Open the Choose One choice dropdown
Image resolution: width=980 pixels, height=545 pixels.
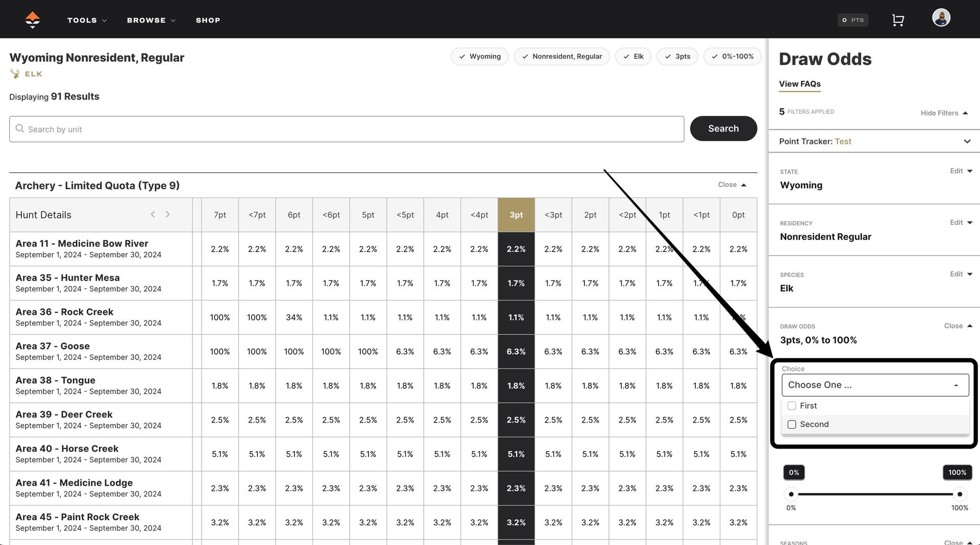875,385
